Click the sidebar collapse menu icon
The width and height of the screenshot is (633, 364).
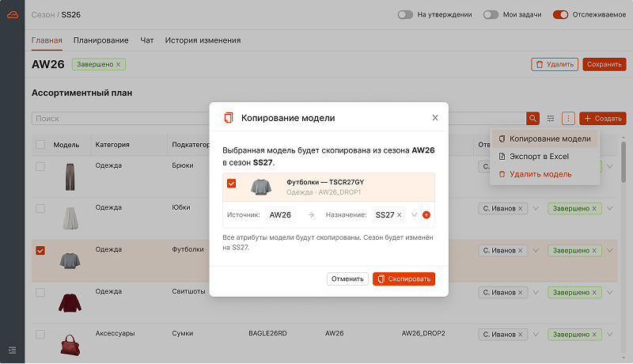tap(13, 351)
